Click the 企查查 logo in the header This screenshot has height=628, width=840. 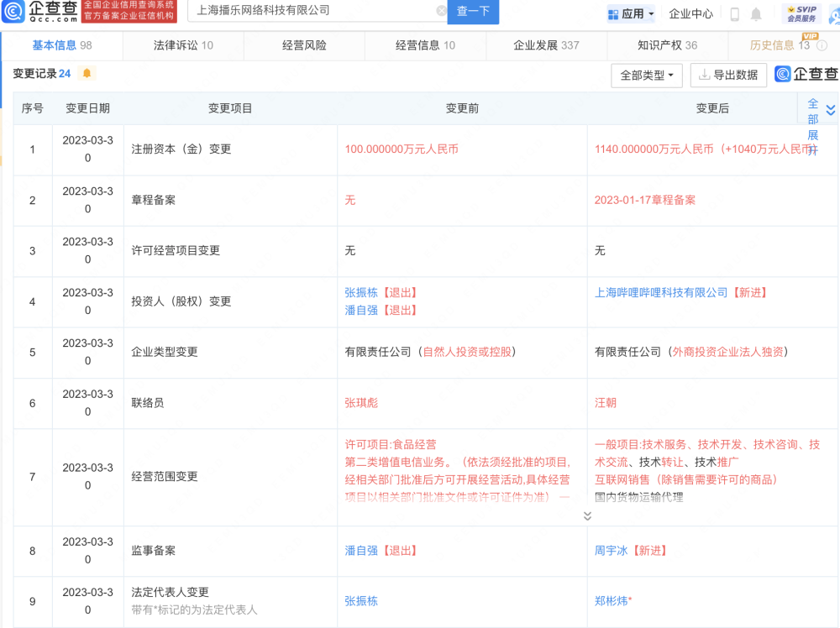[40, 11]
